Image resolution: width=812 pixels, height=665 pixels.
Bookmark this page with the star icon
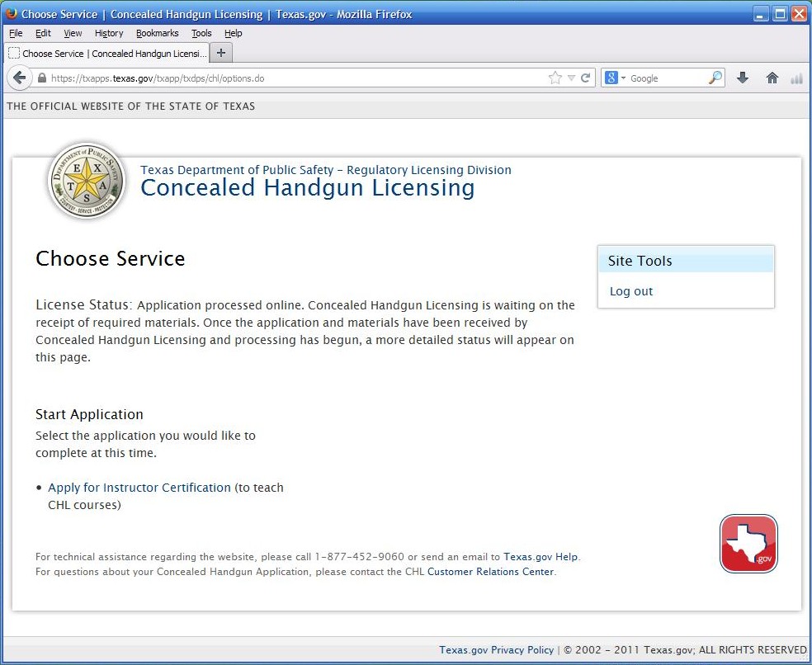(555, 78)
